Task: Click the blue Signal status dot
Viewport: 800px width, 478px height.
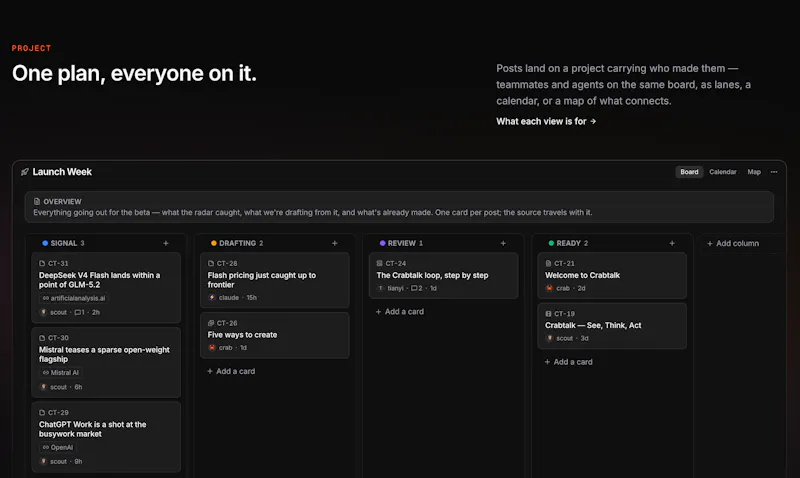Action: click(45, 243)
